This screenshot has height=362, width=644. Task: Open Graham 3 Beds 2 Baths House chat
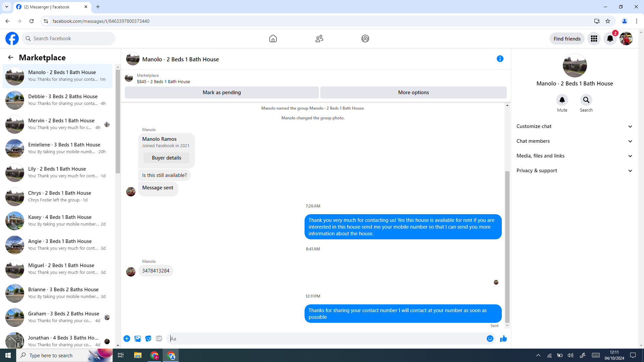click(x=58, y=317)
